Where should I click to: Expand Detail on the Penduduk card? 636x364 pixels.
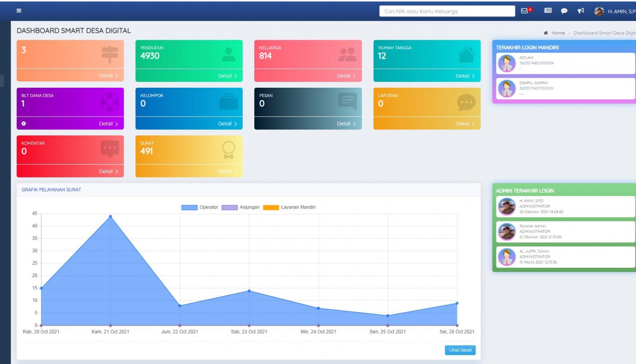227,76
